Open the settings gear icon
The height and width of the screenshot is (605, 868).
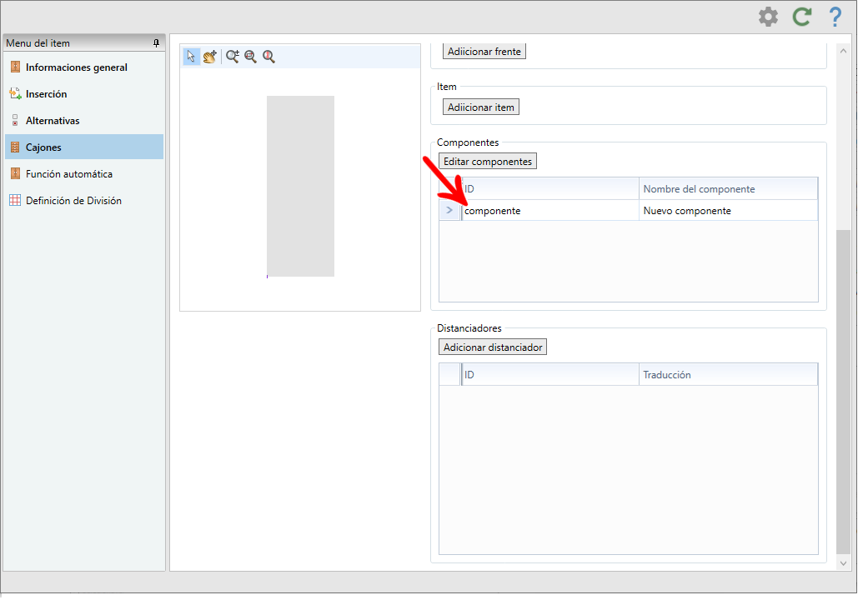(x=768, y=17)
